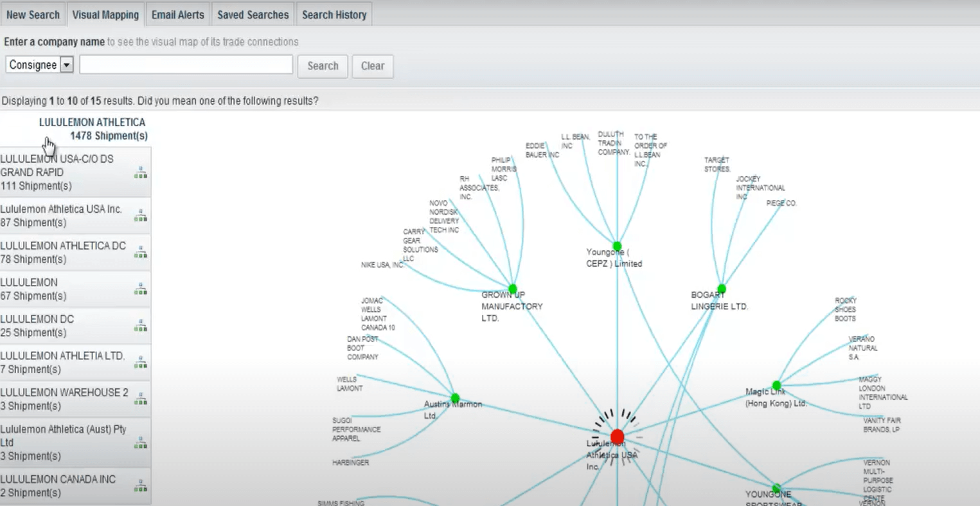The image size is (980, 506).
Task: Select the green Austins Marmon Ltd. node
Action: point(455,398)
